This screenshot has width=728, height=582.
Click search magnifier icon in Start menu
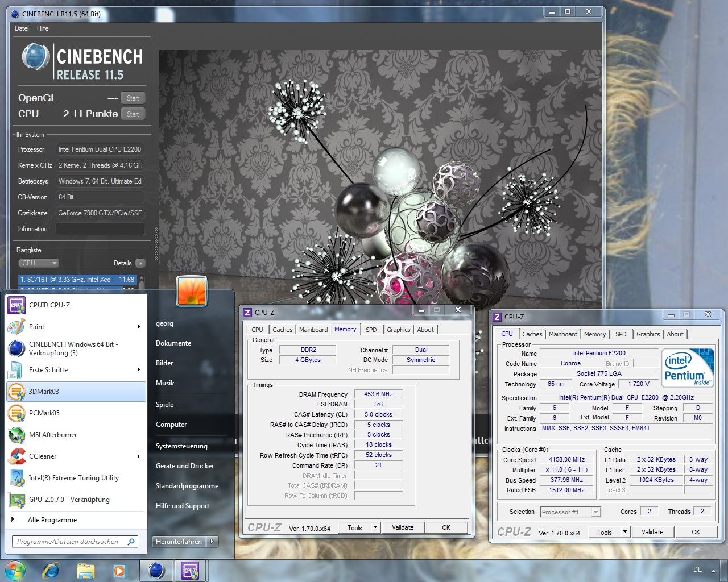(131, 542)
